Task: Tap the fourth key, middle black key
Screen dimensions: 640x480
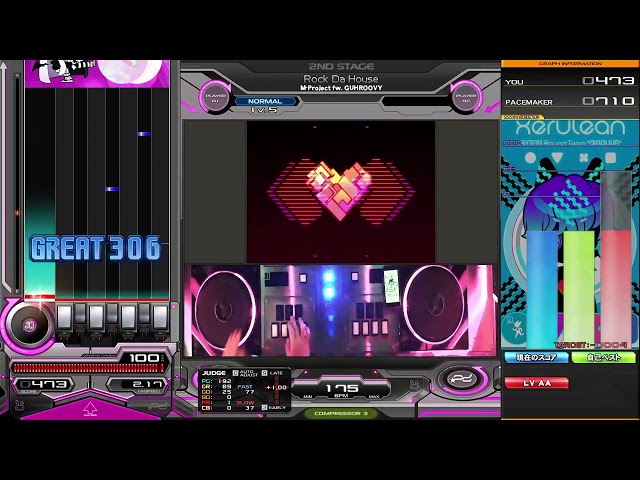Action: pos(112,313)
